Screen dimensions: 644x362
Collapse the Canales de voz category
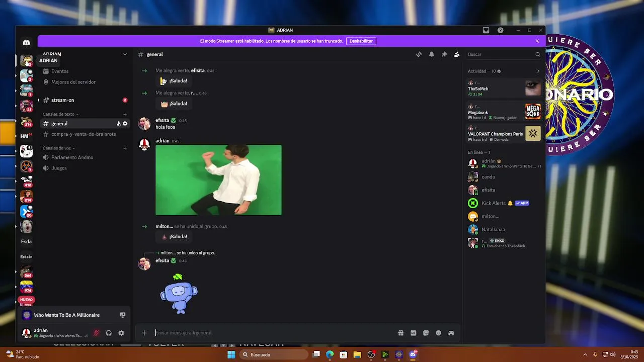(x=58, y=148)
